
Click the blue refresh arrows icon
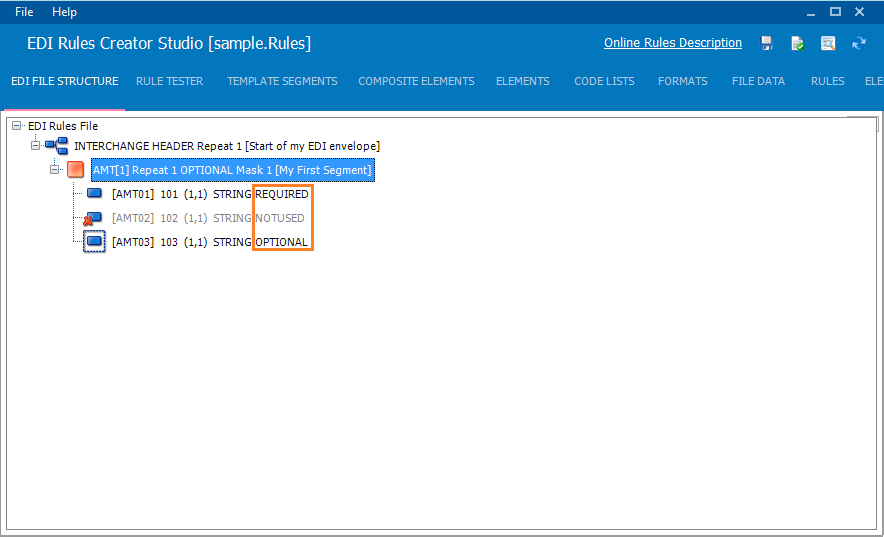click(x=859, y=43)
